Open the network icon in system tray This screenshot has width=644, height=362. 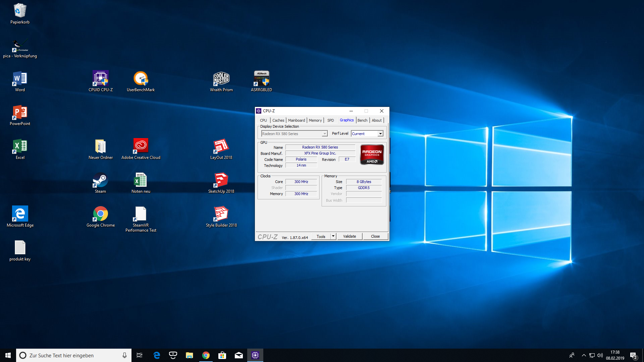(x=592, y=355)
